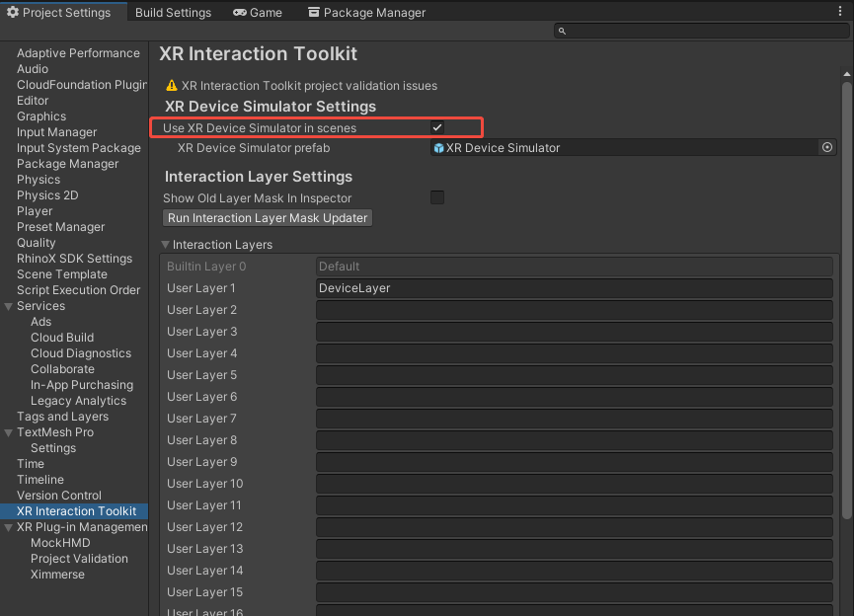854x616 pixels.
Task: Select Adaptive Performance settings
Action: click(78, 53)
